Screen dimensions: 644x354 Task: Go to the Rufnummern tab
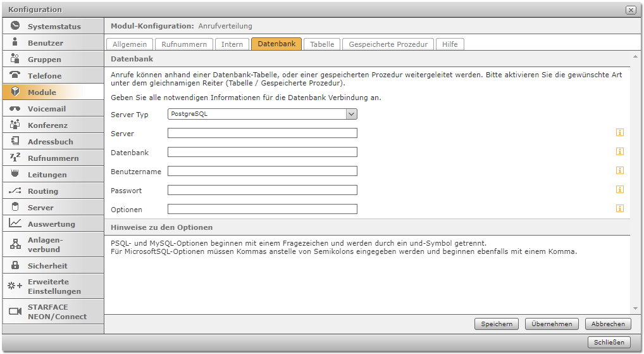coord(183,44)
